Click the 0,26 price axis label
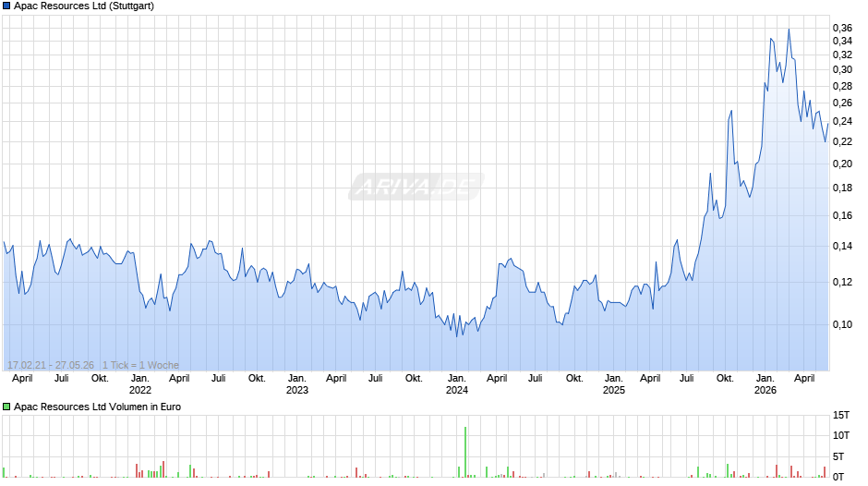The width and height of the screenshot is (868, 486). [842, 103]
